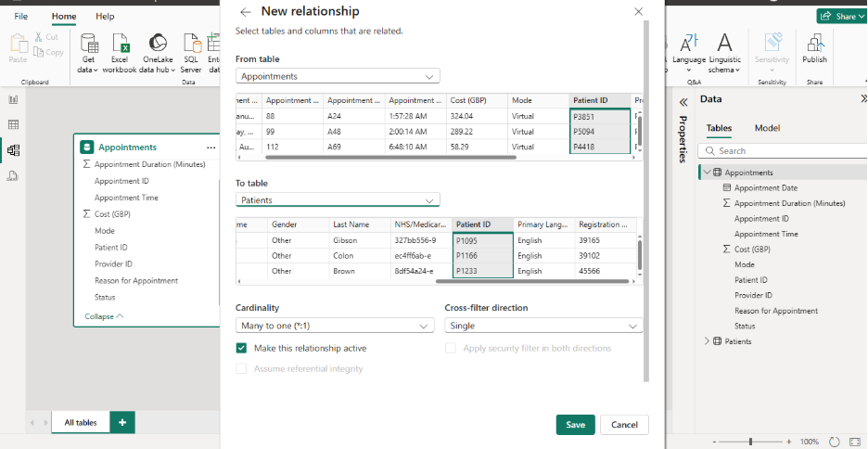Viewport: 868px width, 449px height.
Task: Select Patient ID column header in Patients preview
Action: pos(483,224)
